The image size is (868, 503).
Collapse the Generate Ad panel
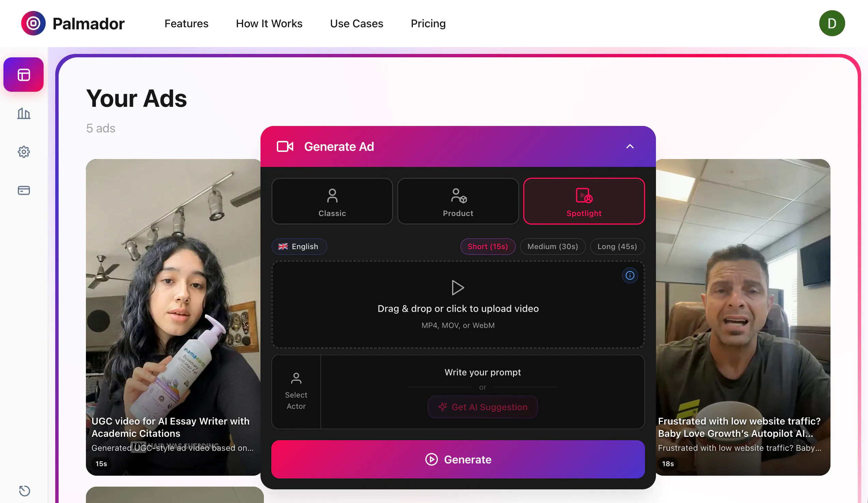click(630, 146)
